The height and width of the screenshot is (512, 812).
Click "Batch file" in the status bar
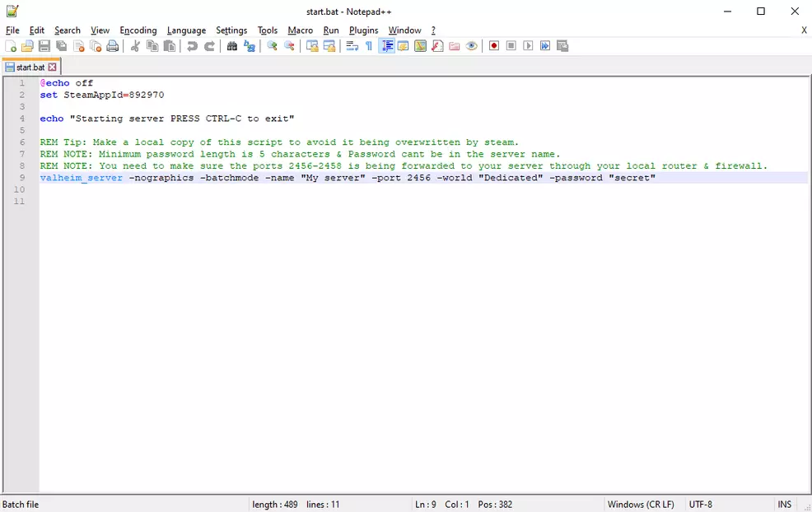21,505
